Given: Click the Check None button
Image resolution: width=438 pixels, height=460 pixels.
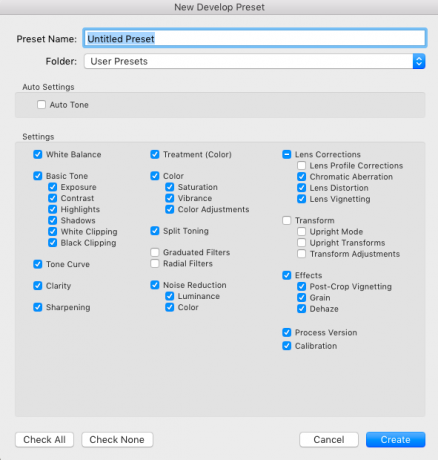Looking at the screenshot, I should point(117,440).
